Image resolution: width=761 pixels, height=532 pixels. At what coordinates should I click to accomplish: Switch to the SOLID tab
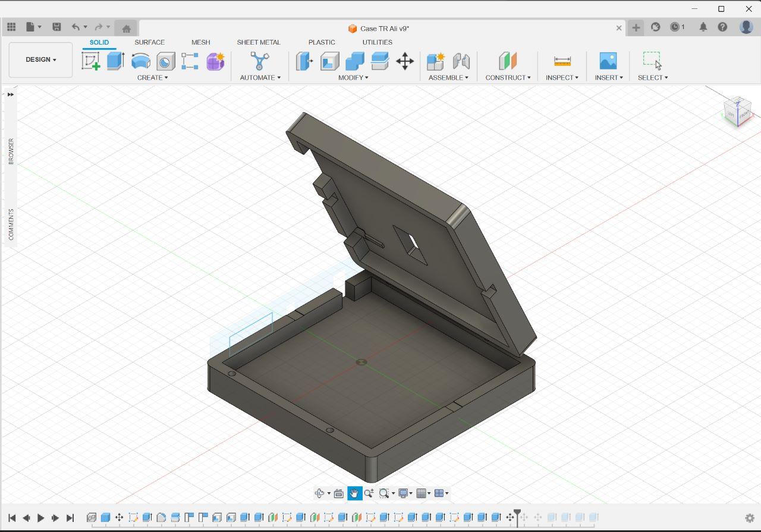pos(99,42)
